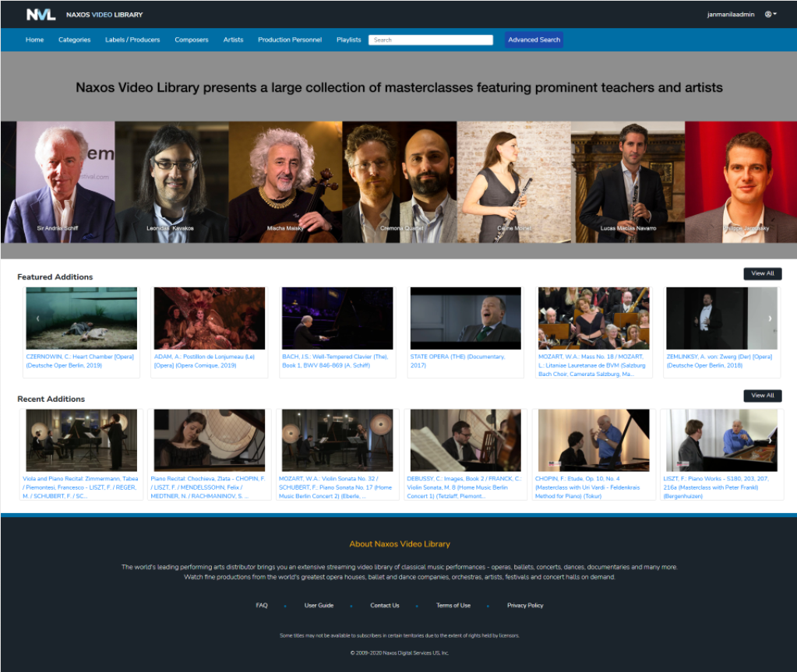Screen dimensions: 797x672
Task: Advance Featured Additions carousel to next
Action: [770, 318]
